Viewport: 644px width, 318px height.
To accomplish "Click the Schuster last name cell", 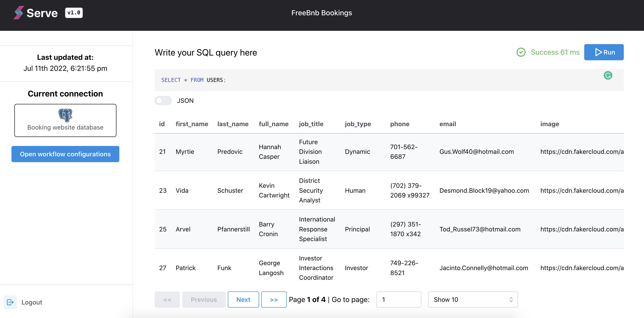I will click(230, 190).
